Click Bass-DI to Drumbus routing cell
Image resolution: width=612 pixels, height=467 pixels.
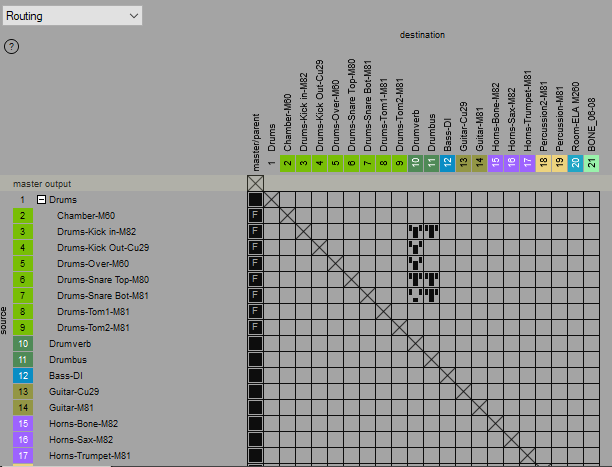(431, 376)
